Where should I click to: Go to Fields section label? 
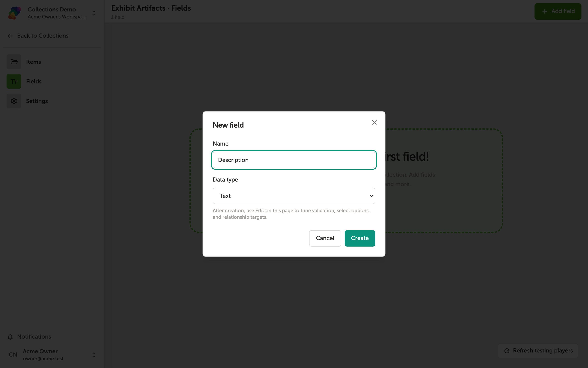34,81
